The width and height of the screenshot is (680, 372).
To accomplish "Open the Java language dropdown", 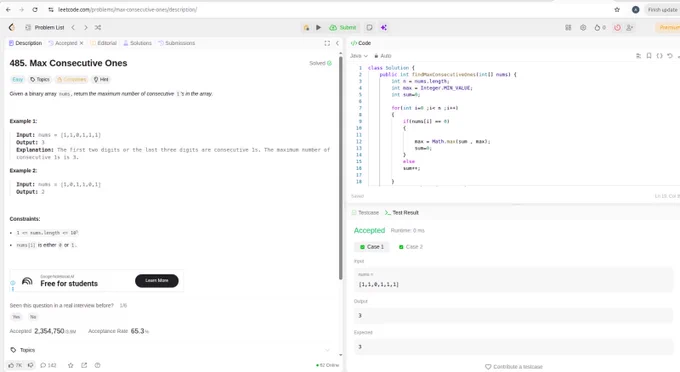I will pos(359,56).
